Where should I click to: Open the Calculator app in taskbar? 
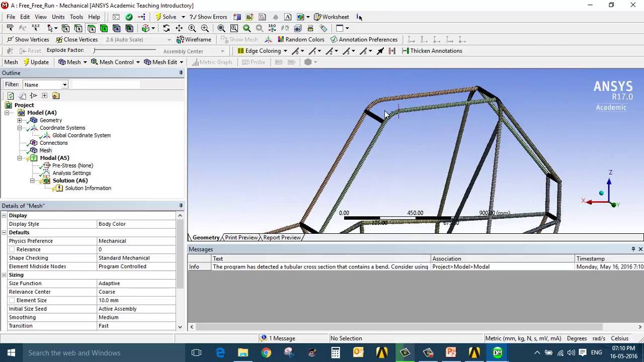[336, 352]
